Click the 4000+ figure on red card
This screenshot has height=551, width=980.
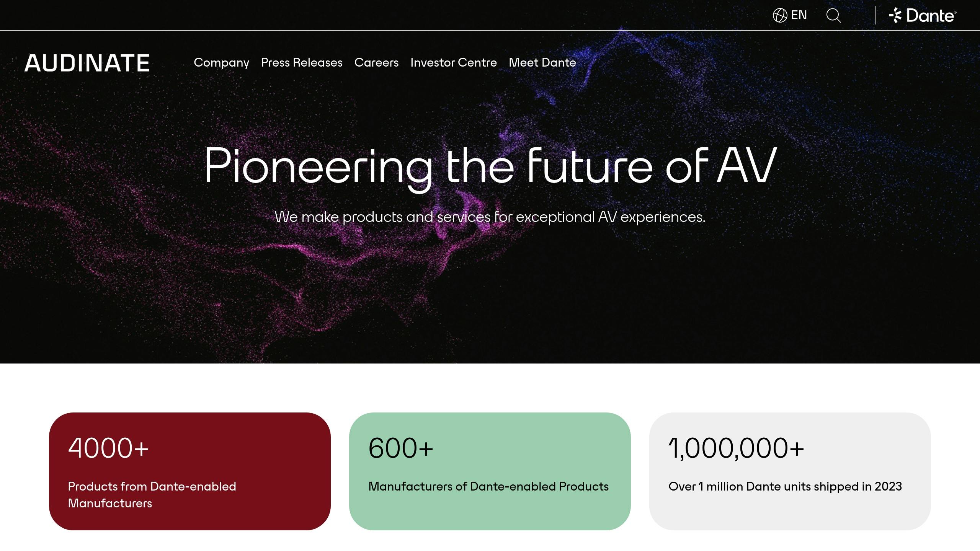[108, 448]
